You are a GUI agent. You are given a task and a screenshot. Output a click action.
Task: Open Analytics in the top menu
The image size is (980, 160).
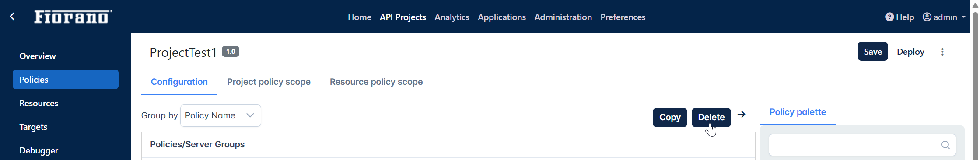click(x=452, y=17)
